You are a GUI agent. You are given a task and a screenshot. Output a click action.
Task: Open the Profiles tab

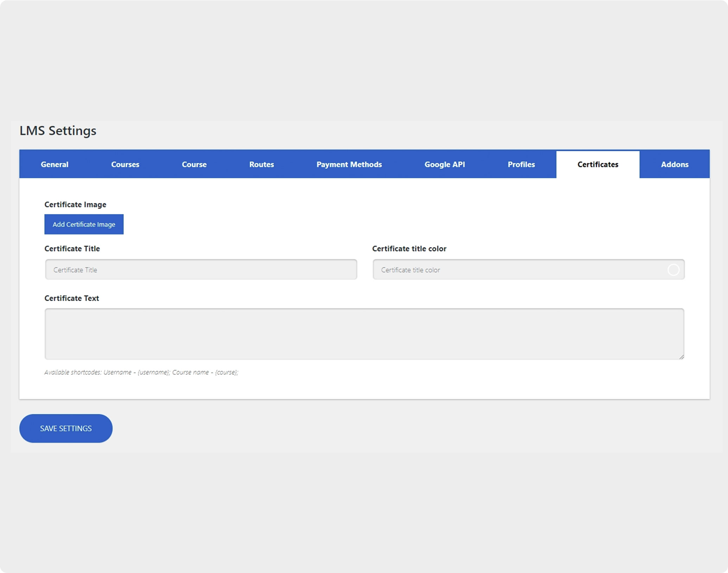[x=521, y=164]
